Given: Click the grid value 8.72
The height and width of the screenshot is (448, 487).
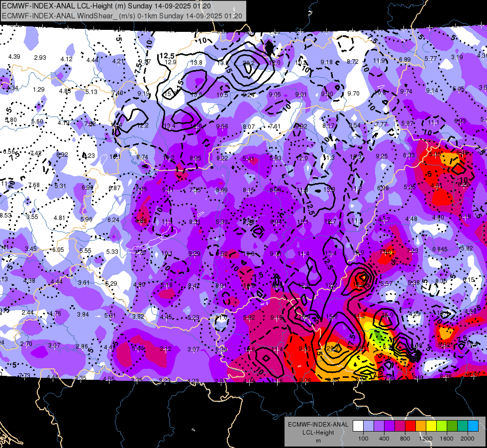Looking at the screenshot, I should pyautogui.click(x=353, y=62).
